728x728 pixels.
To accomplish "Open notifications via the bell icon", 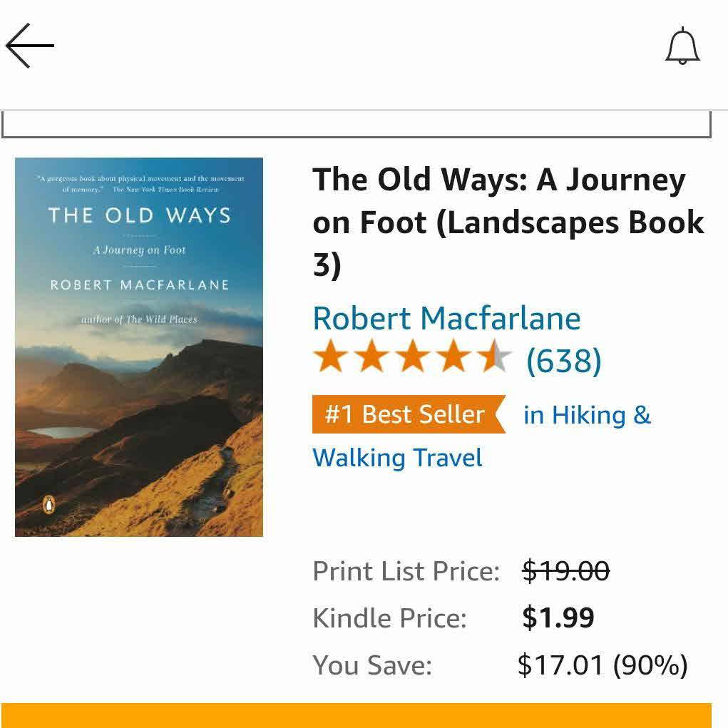I will 682,46.
